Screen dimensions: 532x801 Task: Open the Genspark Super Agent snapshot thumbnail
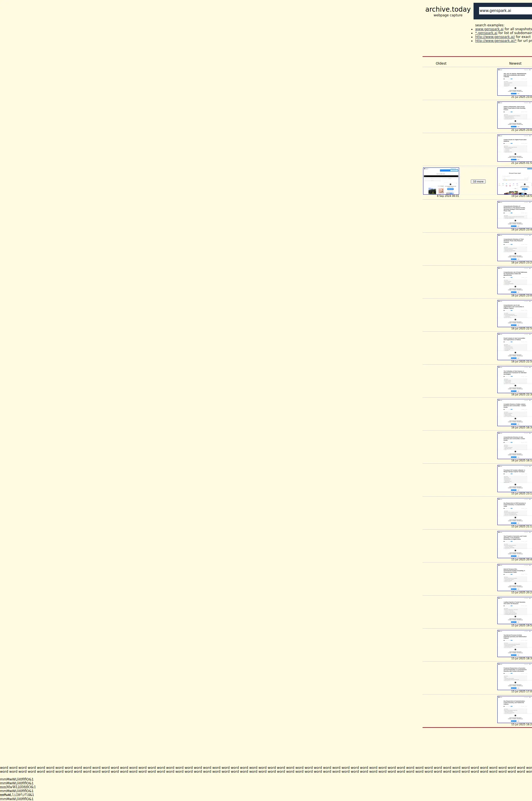[514, 181]
